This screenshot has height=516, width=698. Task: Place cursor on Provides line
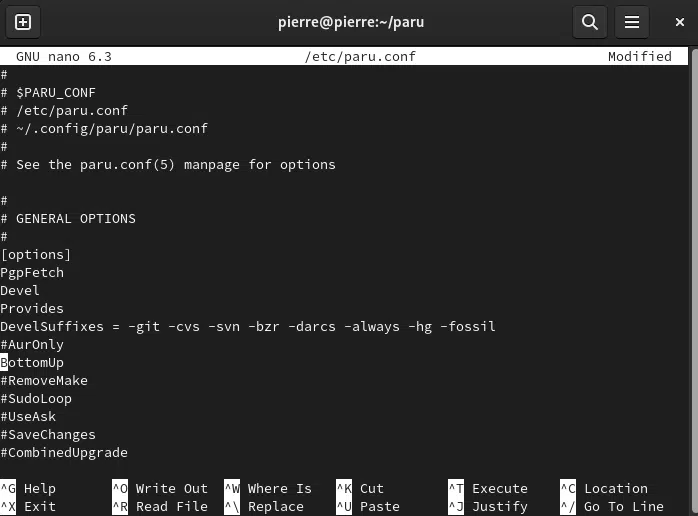pyautogui.click(x=32, y=309)
